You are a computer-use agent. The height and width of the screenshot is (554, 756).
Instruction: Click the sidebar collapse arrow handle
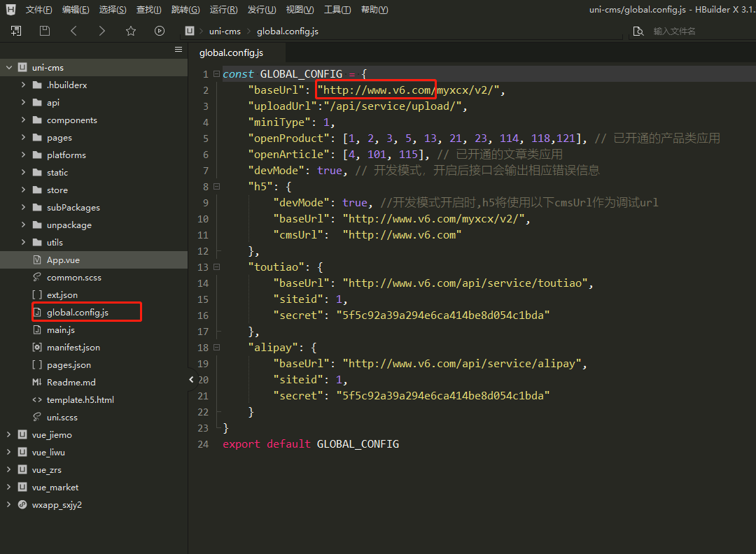click(x=191, y=379)
